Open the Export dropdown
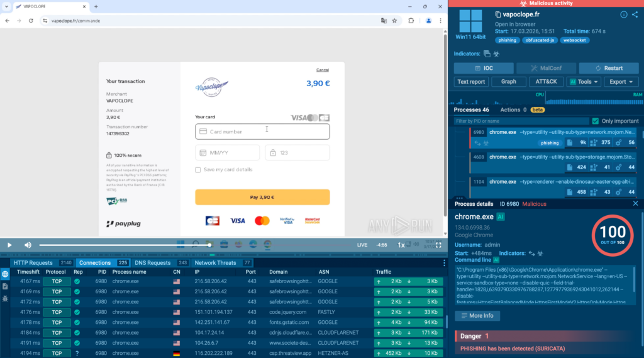 point(621,82)
